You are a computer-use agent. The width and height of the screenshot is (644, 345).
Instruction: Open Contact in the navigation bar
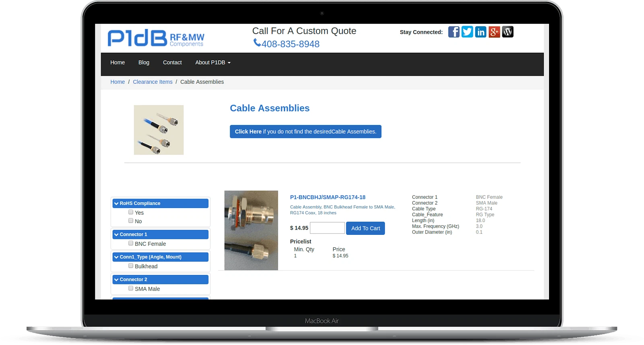pos(172,63)
